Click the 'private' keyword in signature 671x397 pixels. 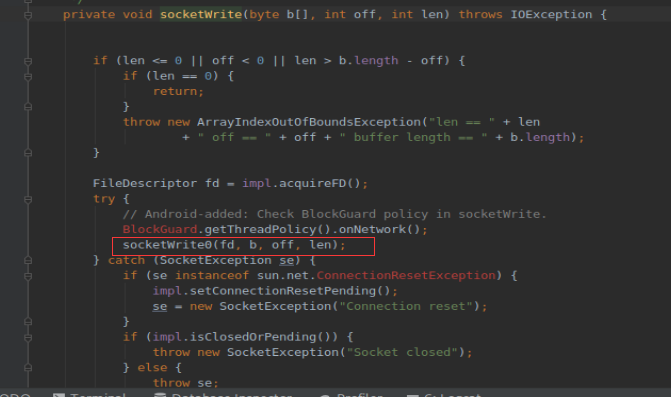point(89,15)
